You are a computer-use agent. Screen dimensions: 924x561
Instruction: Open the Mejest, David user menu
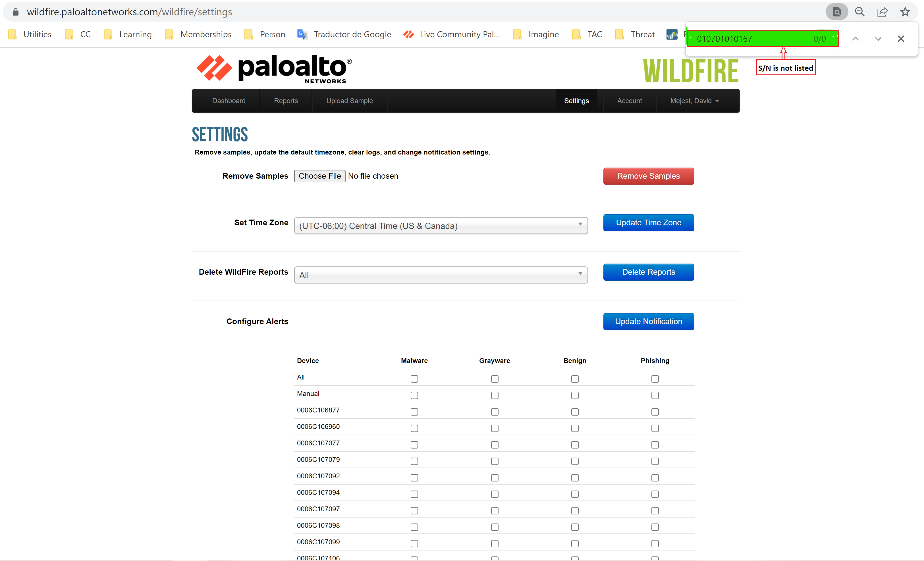(x=694, y=101)
